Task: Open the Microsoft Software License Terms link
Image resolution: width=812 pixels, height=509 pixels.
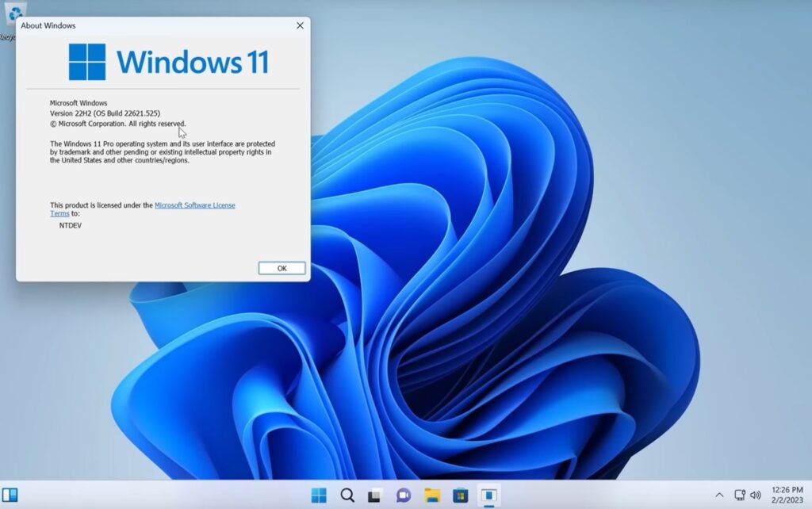Action: [x=194, y=205]
